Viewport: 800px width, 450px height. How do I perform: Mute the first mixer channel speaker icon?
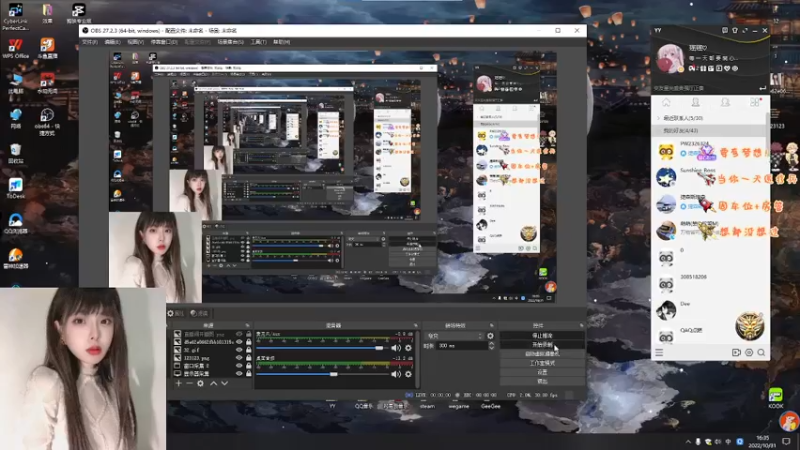click(x=395, y=348)
